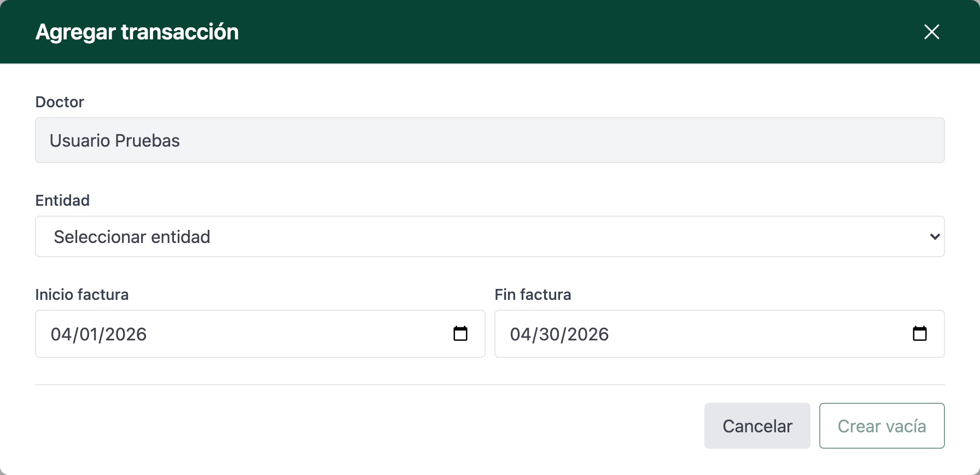Click the Agregar transacción header title

(137, 32)
